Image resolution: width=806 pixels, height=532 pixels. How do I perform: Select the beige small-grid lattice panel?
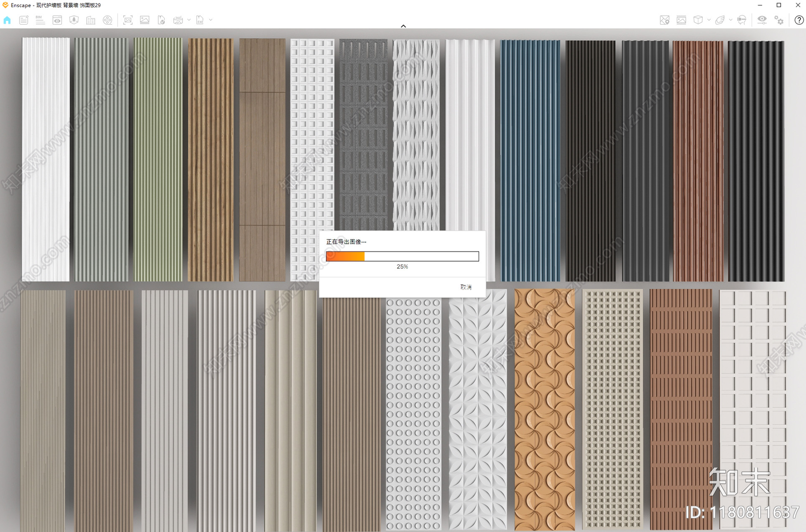tap(613, 409)
